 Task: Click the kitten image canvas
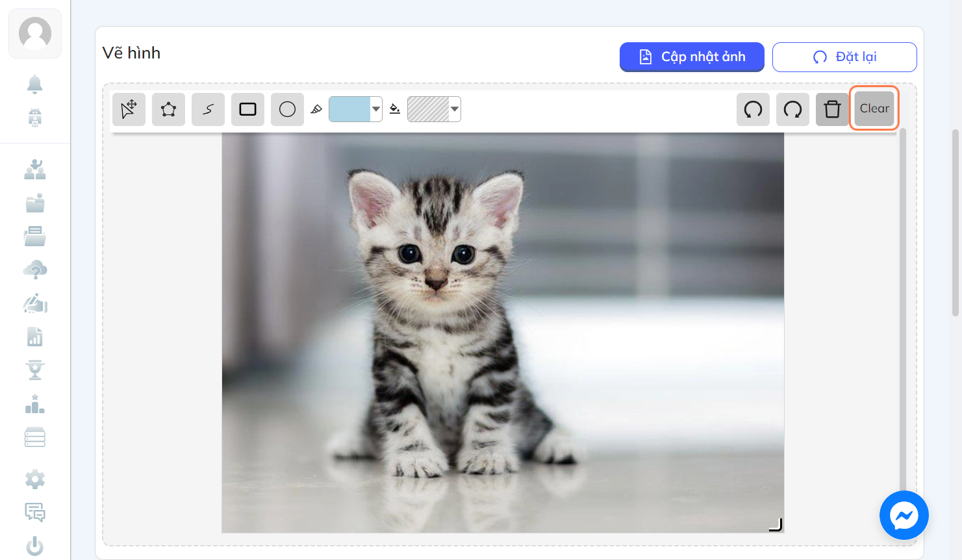point(503,333)
